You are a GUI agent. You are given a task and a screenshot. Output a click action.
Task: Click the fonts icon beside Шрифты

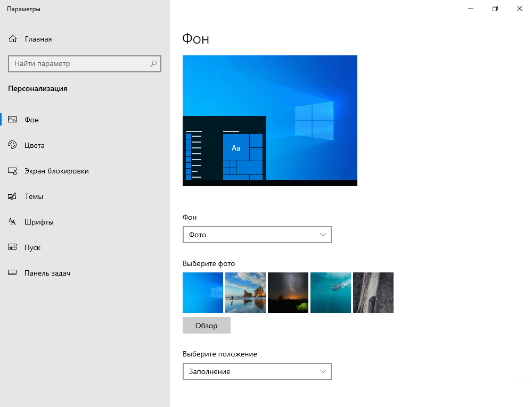click(x=12, y=222)
